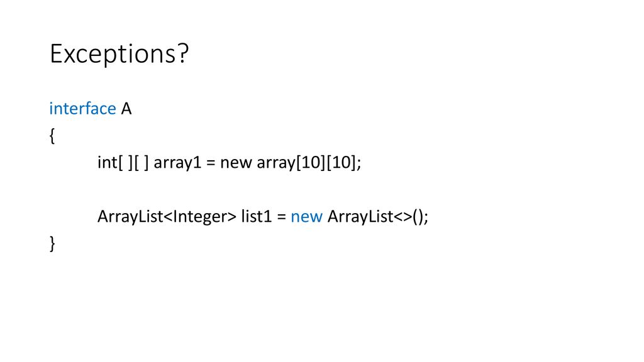Click the interface name "A"
The height and width of the screenshot is (362, 644).
pyautogui.click(x=126, y=109)
